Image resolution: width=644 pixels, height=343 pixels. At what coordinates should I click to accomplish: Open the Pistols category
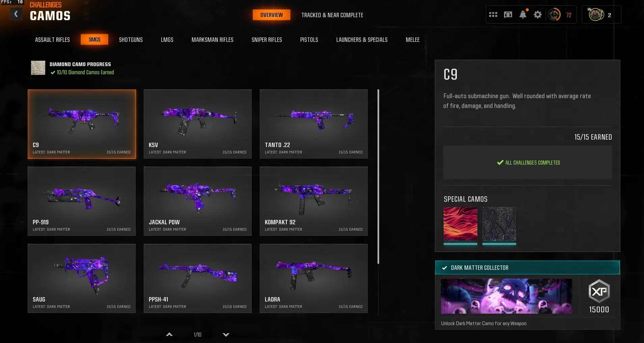309,40
